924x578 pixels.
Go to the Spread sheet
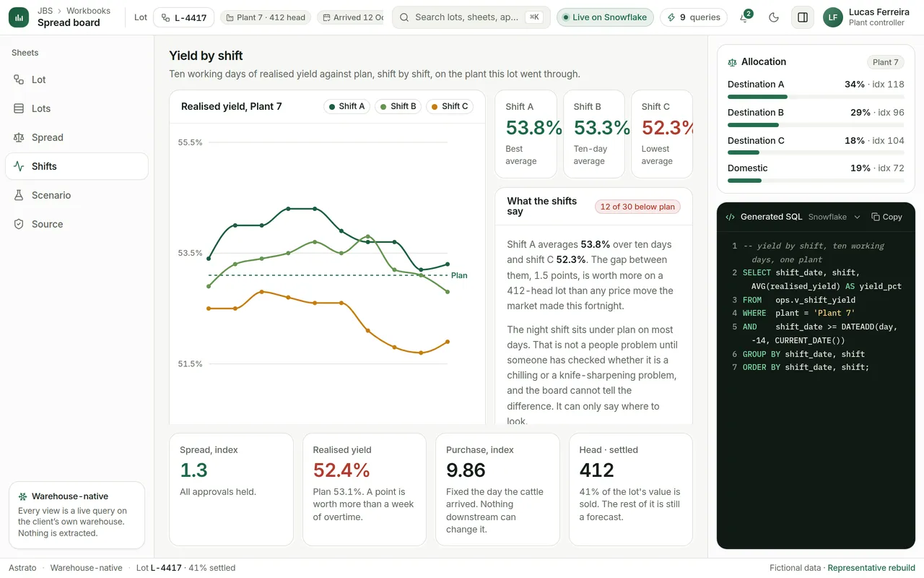coord(77,137)
